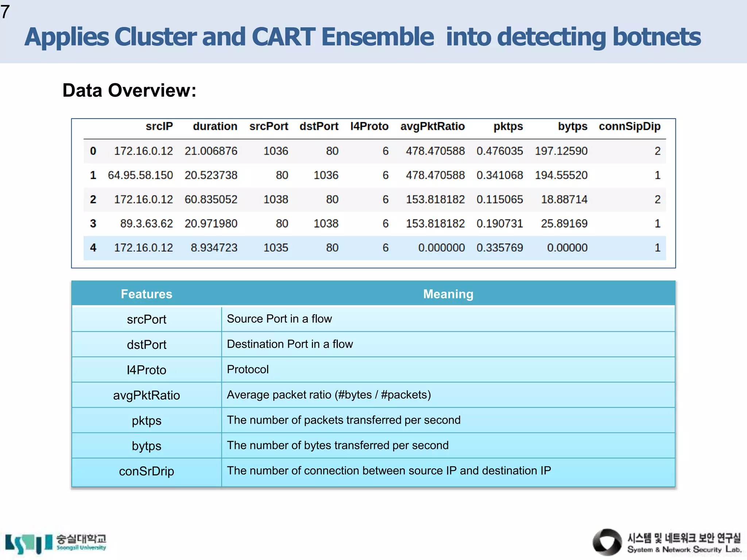Click the duration value 60.835052
This screenshot has height=560, width=747.
(x=211, y=199)
